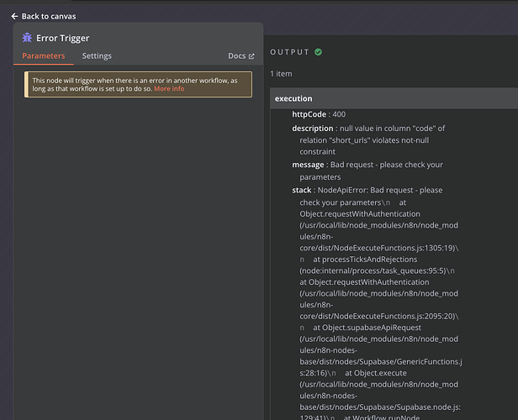Click the 'Bad request - please check your' message value
This screenshot has width=518, height=420.
[x=387, y=165]
